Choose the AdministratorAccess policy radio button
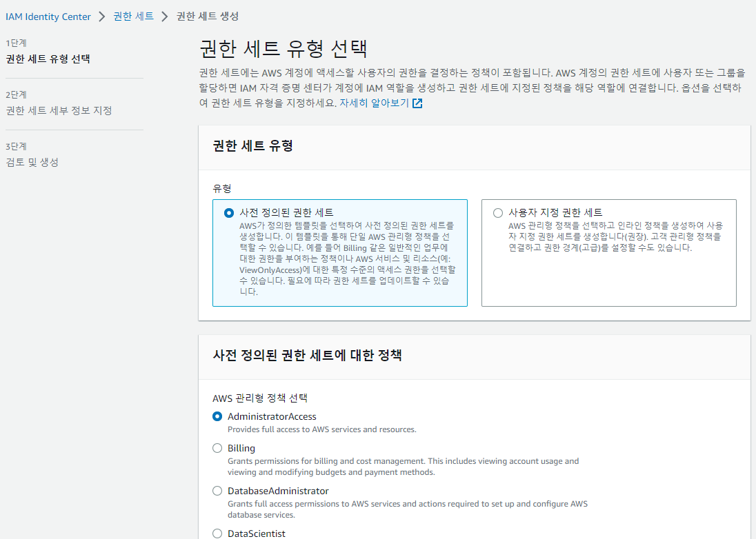The image size is (756, 539). (x=217, y=416)
